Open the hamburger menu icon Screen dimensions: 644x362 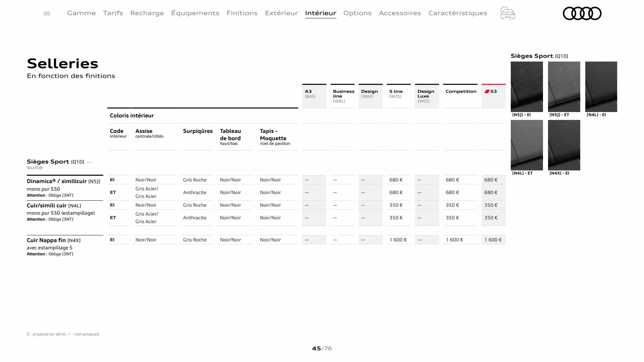tap(47, 13)
